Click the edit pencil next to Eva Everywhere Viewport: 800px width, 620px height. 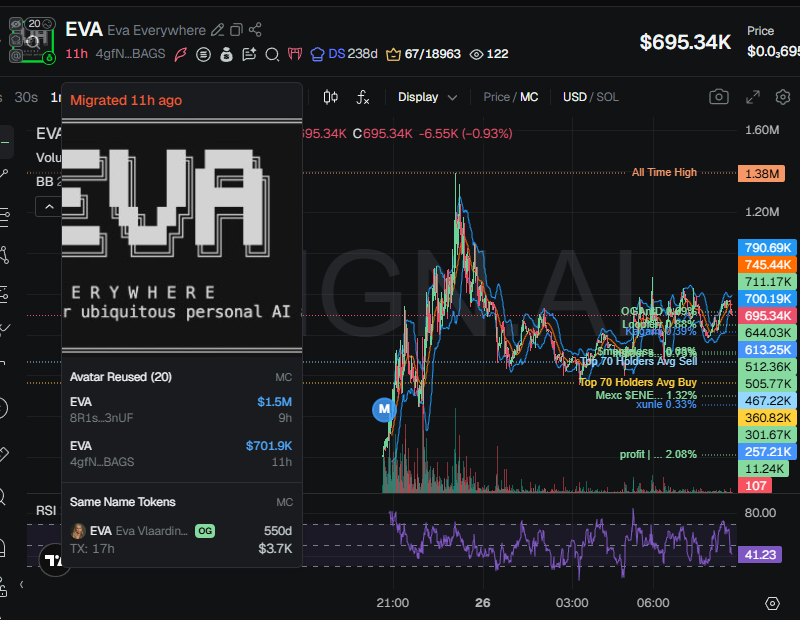pos(219,30)
